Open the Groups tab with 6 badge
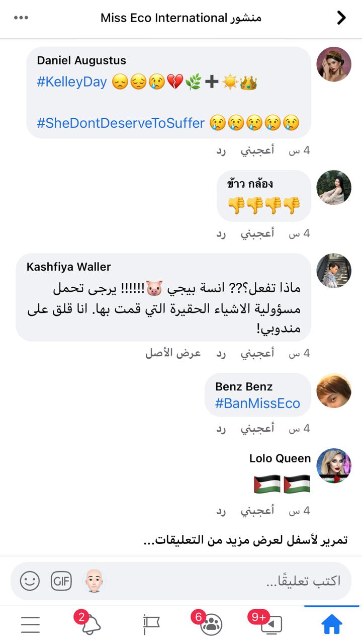 211,624
